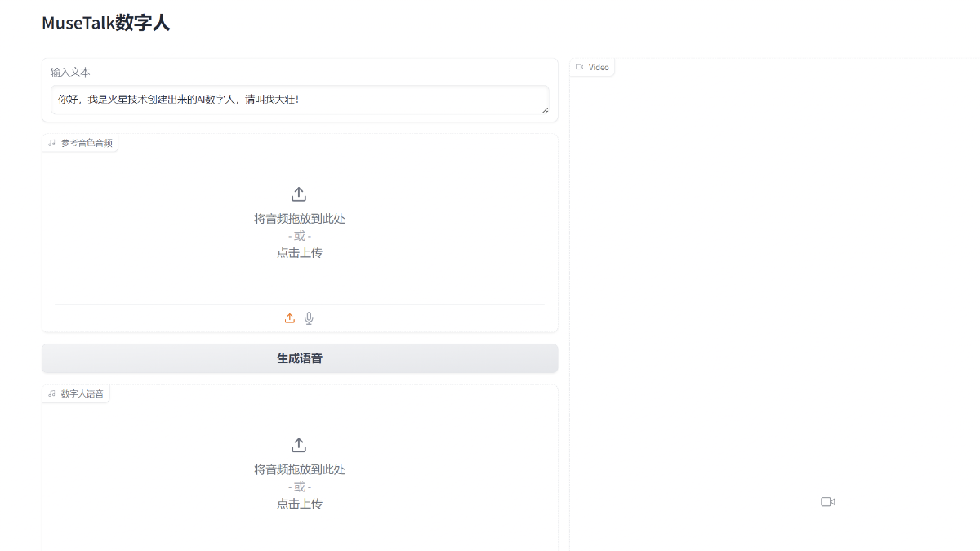Click 点击上传 in 数字人语音 area

coord(300,504)
